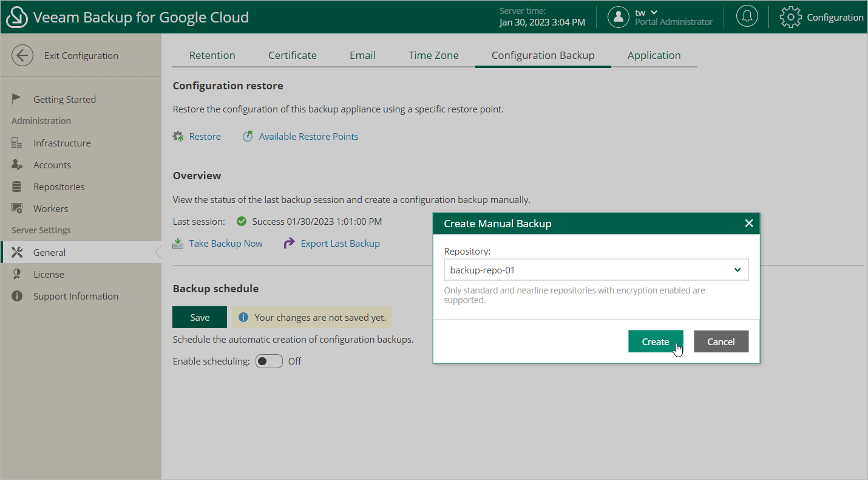
Task: Switch to the Certificate tab
Action: click(293, 55)
